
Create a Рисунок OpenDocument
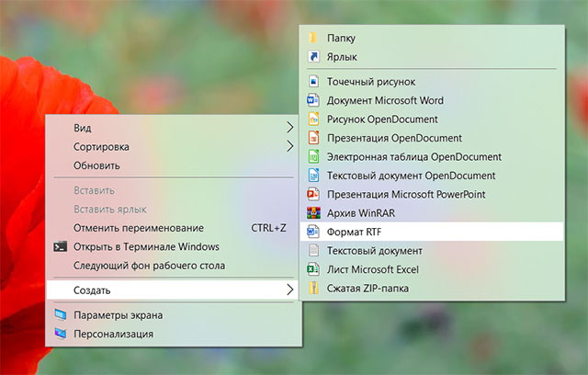(432, 119)
